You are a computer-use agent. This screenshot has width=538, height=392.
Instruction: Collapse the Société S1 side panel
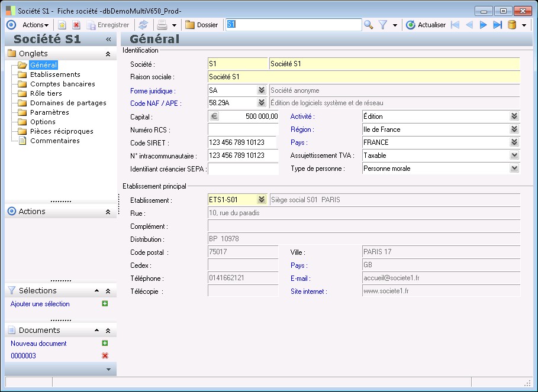pyautogui.click(x=108, y=39)
